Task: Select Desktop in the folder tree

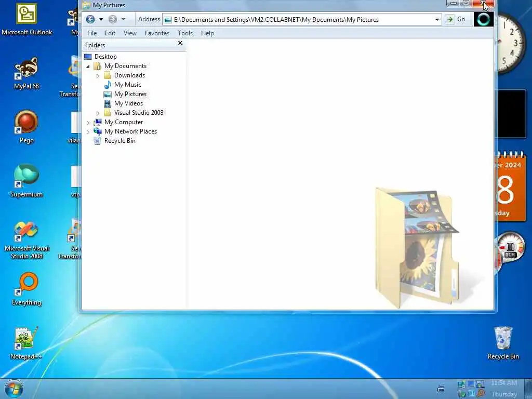Action: [x=105, y=57]
